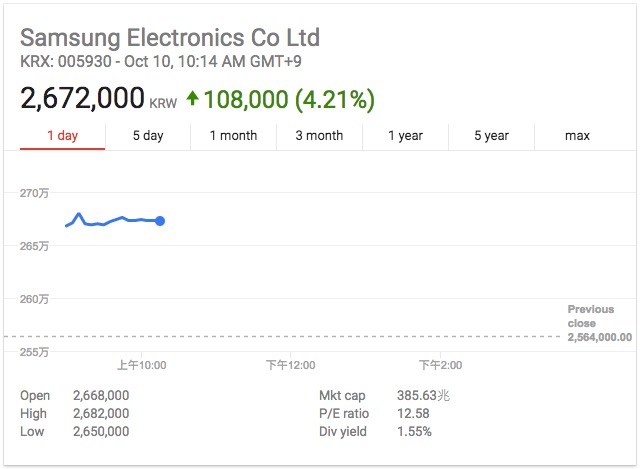
Task: Click the Div yield value 1.55%
Action: pos(414,431)
